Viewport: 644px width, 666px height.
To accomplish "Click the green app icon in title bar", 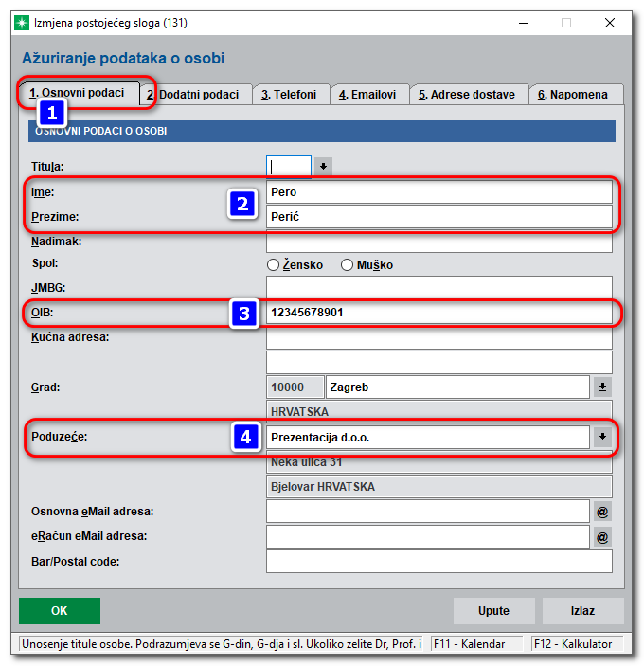I will (x=21, y=22).
